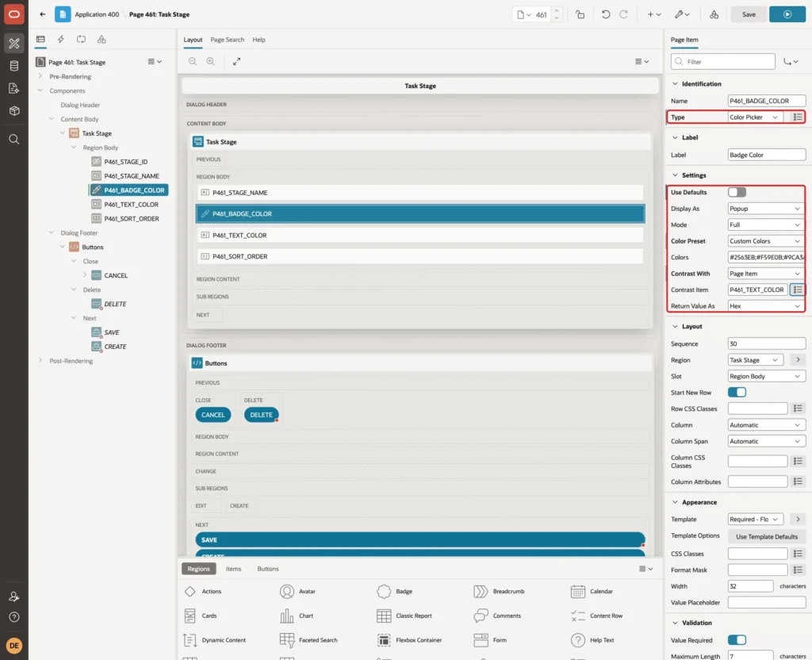This screenshot has width=812, height=660.
Task: Switch gallery to Buttons tab
Action: tap(268, 569)
